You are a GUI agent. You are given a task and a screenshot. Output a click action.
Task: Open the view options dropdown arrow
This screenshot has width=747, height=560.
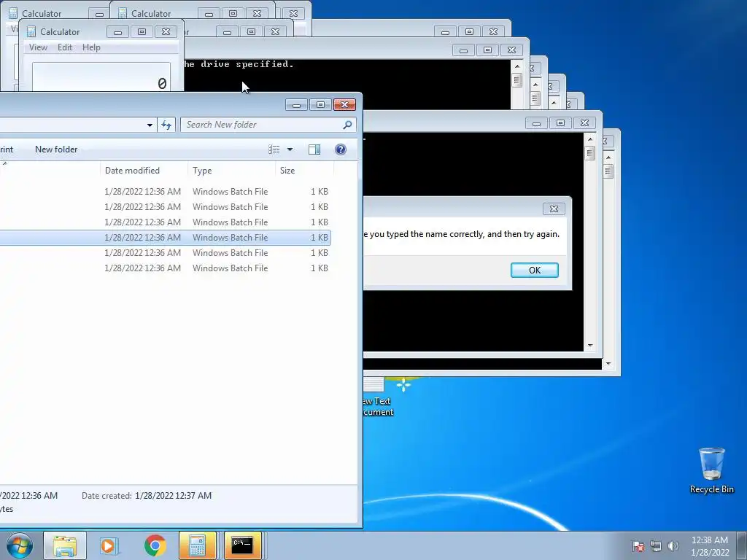click(x=290, y=149)
